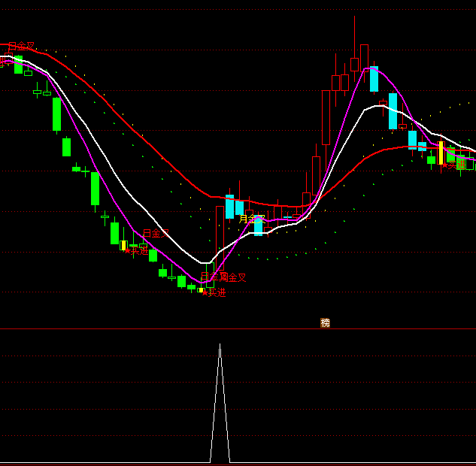This screenshot has width=476, height=466.
Task: Click the yellow 月金叉 signal label
Action: click(x=251, y=219)
